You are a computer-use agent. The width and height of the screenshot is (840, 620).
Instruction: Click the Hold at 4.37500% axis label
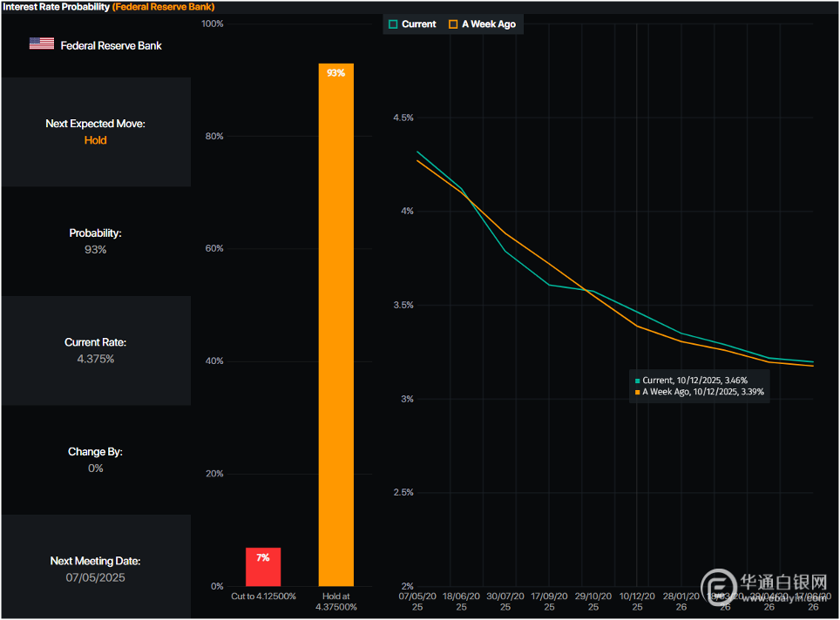click(x=335, y=601)
